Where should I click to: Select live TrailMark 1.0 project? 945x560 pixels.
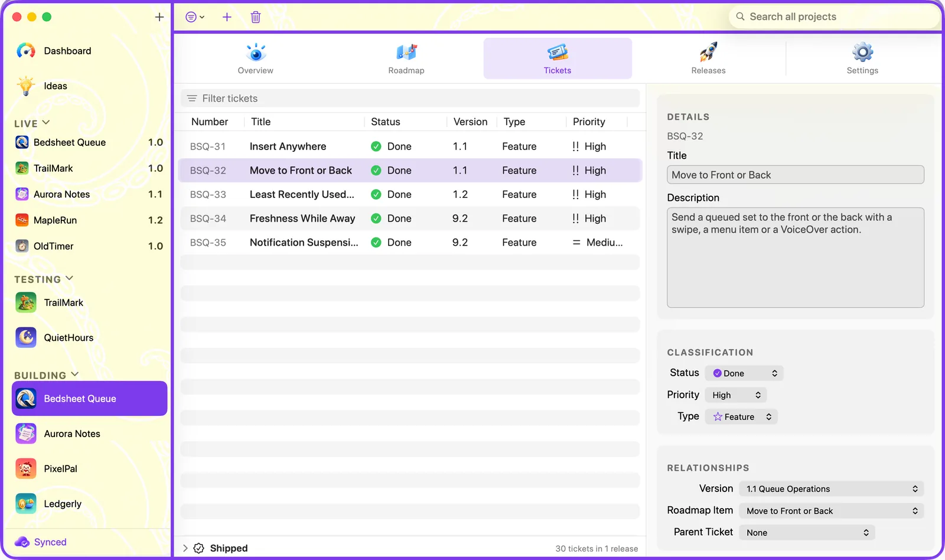point(89,168)
